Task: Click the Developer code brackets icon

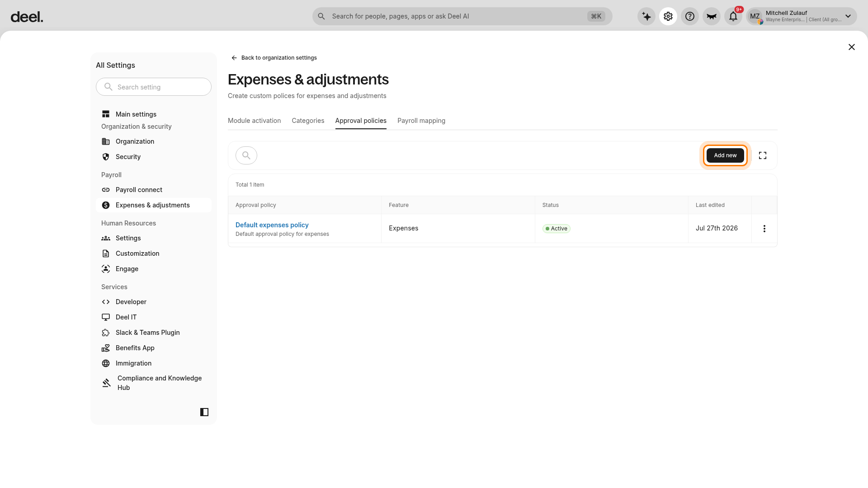Action: (106, 302)
